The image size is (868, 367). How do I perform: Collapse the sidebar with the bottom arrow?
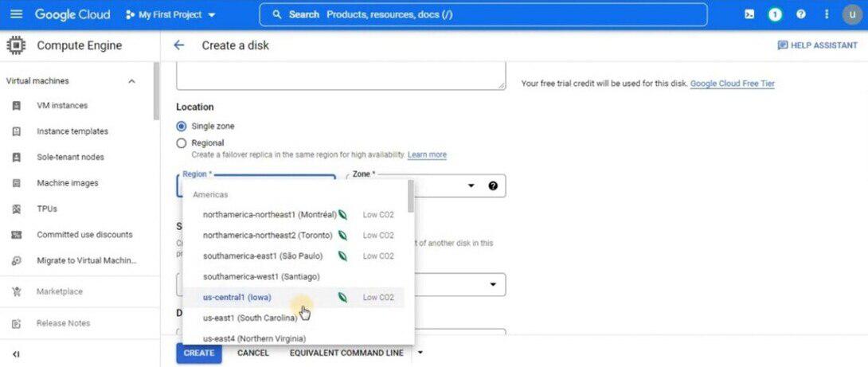click(x=16, y=354)
